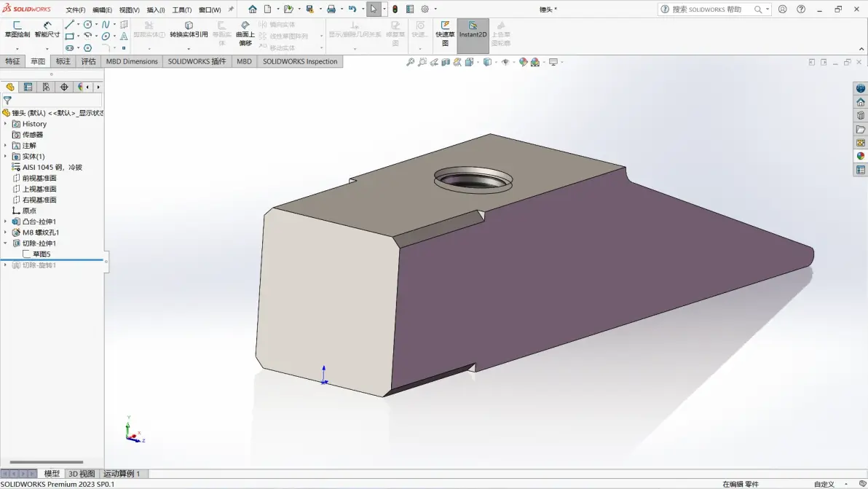Open the 工具(T) menu
This screenshot has height=489, width=868.
[181, 10]
